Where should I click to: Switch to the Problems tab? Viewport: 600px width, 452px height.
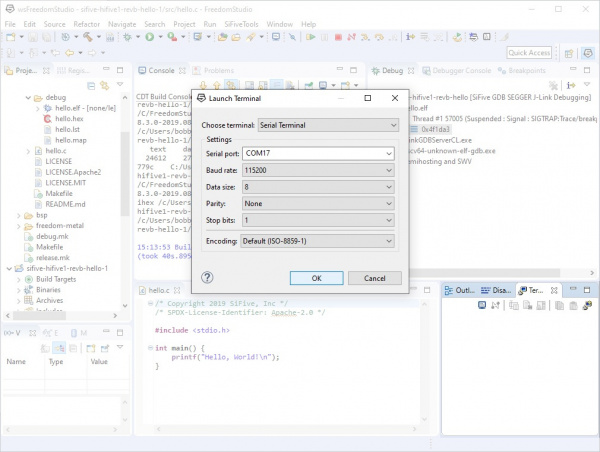pos(214,70)
